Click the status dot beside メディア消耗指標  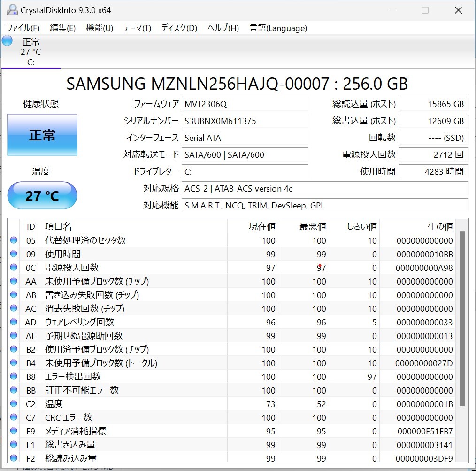point(14,430)
